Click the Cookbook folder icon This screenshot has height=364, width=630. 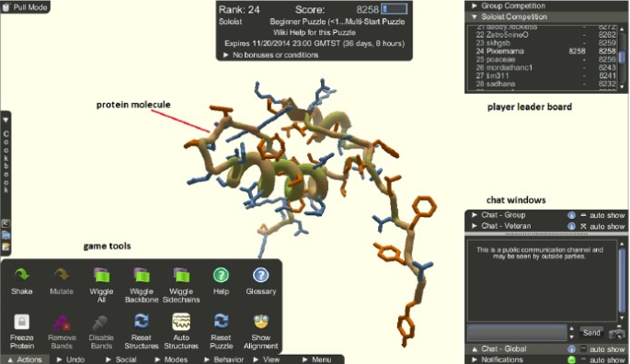(6, 235)
